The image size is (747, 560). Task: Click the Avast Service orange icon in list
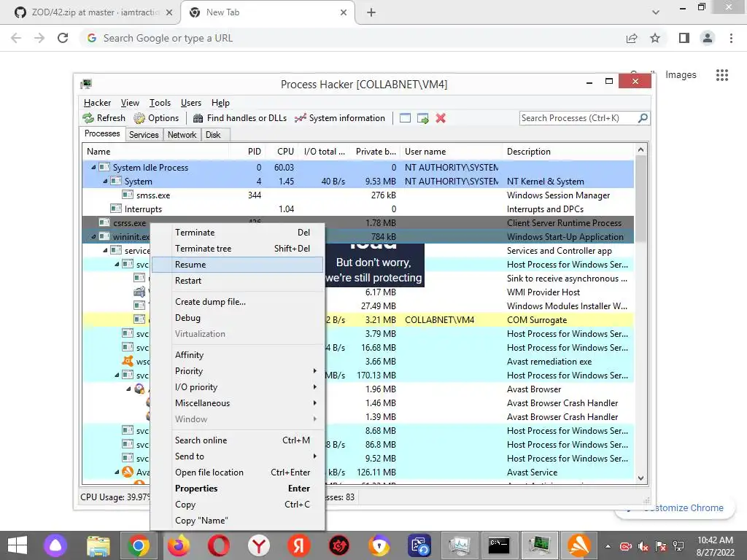tap(127, 472)
